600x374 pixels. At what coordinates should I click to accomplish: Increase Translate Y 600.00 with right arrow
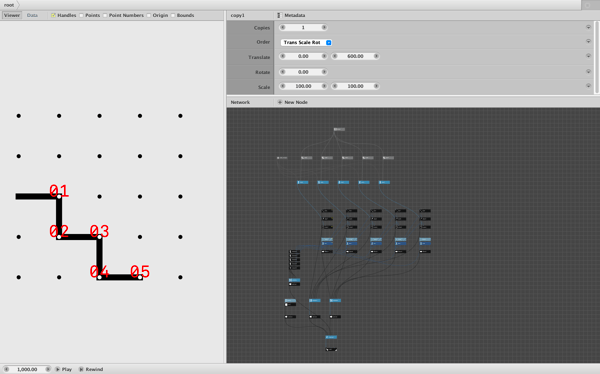pos(376,56)
